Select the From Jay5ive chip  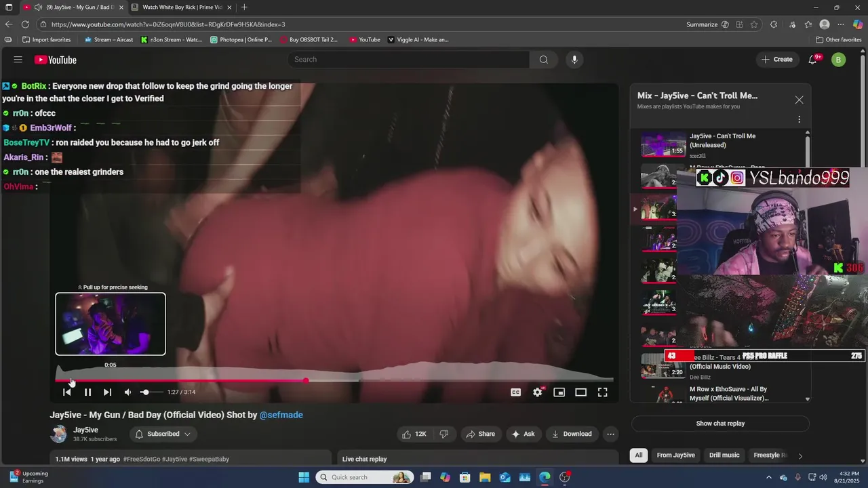click(675, 455)
